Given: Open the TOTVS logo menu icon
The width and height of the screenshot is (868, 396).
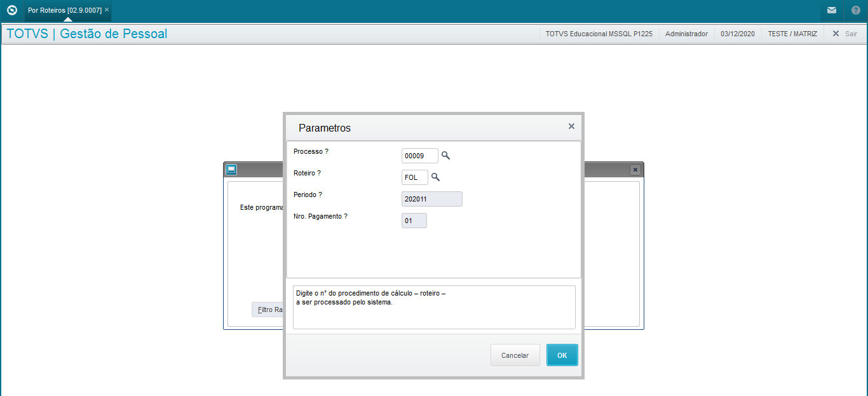Looking at the screenshot, I should pos(11,10).
